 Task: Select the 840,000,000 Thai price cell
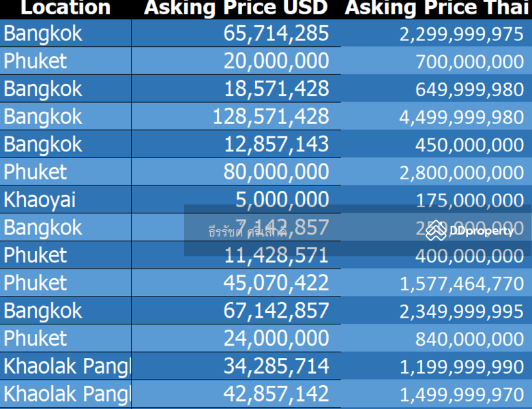(437, 338)
